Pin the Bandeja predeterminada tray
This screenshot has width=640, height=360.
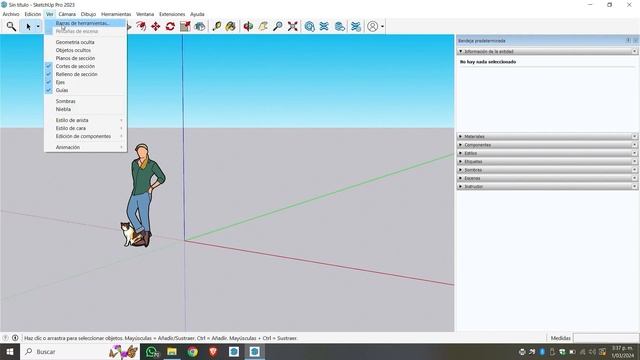[x=628, y=40]
